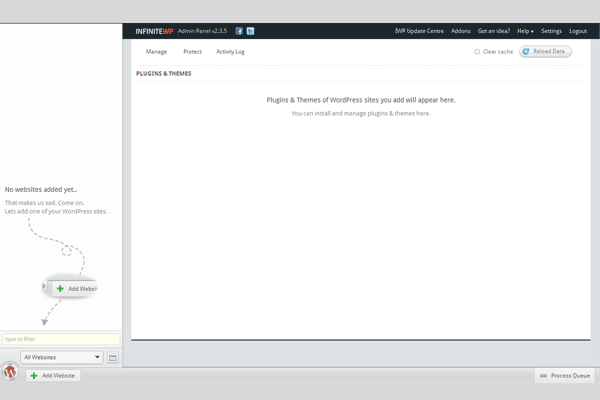
Task: Open the Manage menu
Action: (156, 51)
